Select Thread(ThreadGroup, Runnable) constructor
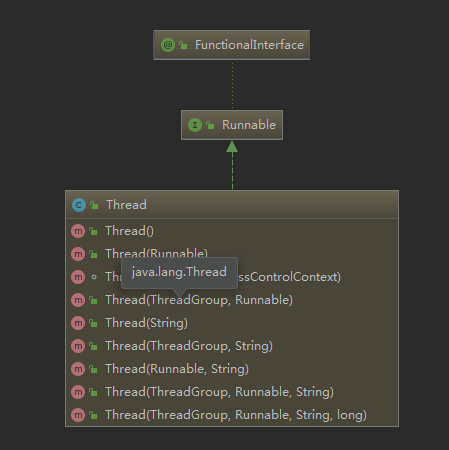 232,300
